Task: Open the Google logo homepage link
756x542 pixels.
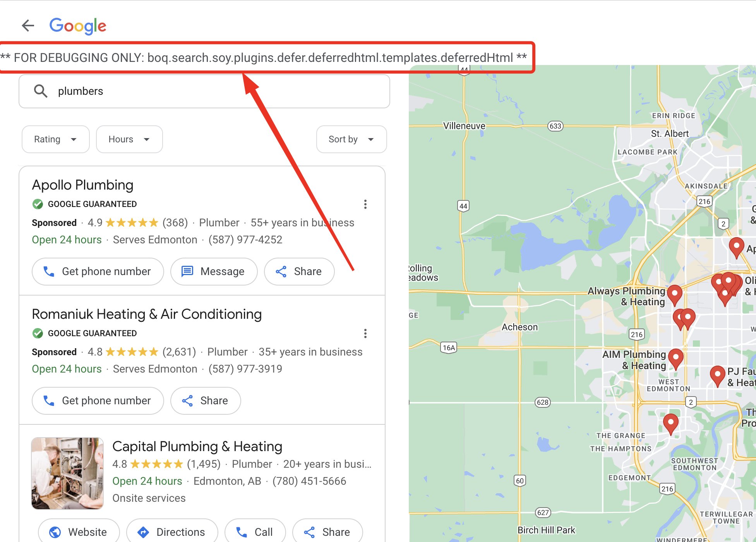Action: 78,26
